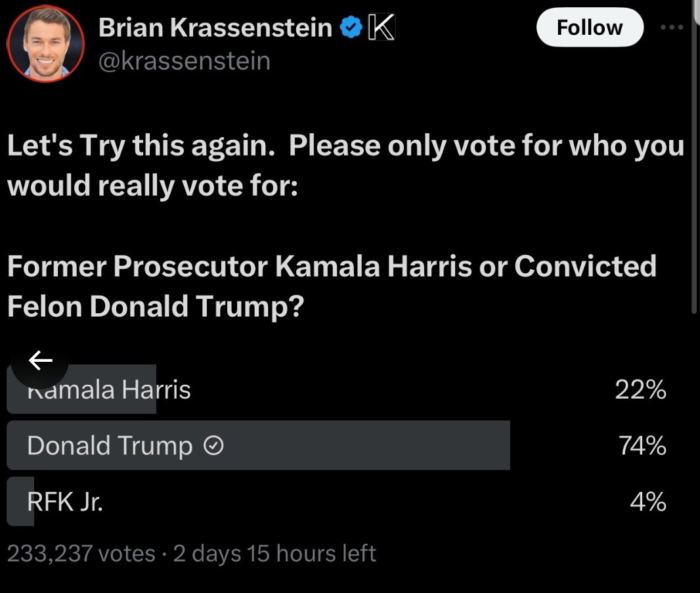This screenshot has width=700, height=593.
Task: Click the 233,237 votes count
Action: coord(81,554)
